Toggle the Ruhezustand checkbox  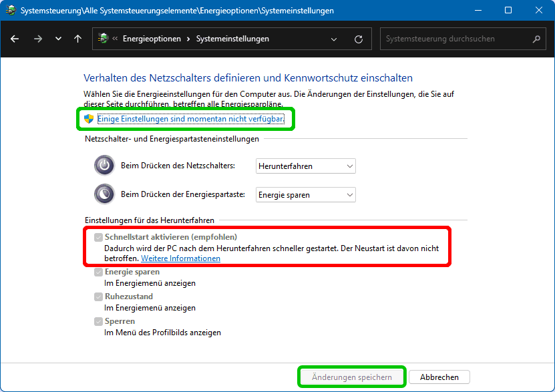point(99,297)
